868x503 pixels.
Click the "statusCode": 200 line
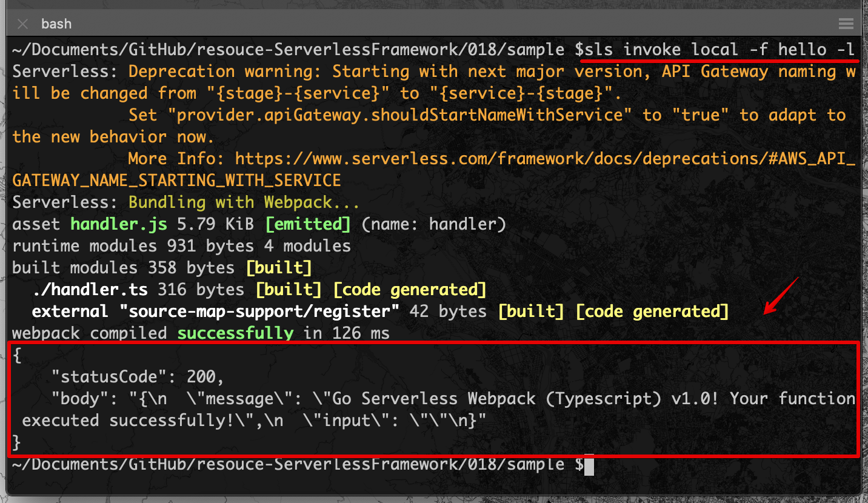tap(138, 377)
